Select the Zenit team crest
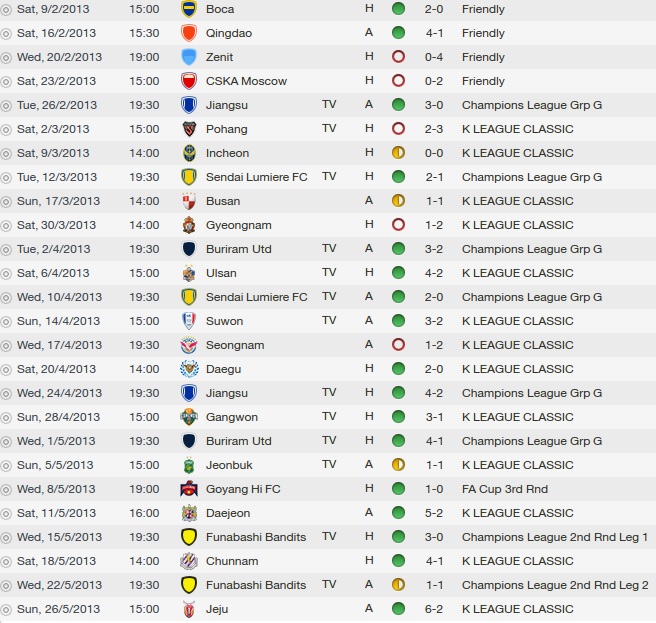Image resolution: width=656 pixels, height=623 pixels. click(x=188, y=57)
